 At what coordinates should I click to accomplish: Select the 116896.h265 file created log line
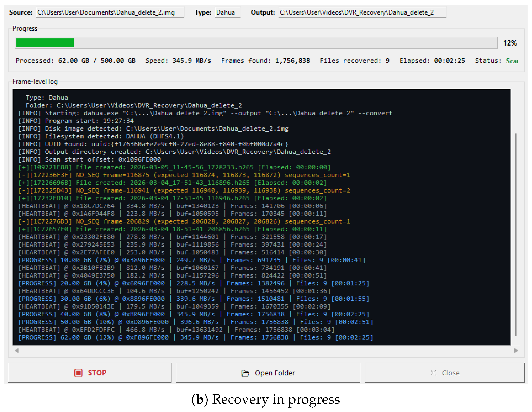[172, 183]
